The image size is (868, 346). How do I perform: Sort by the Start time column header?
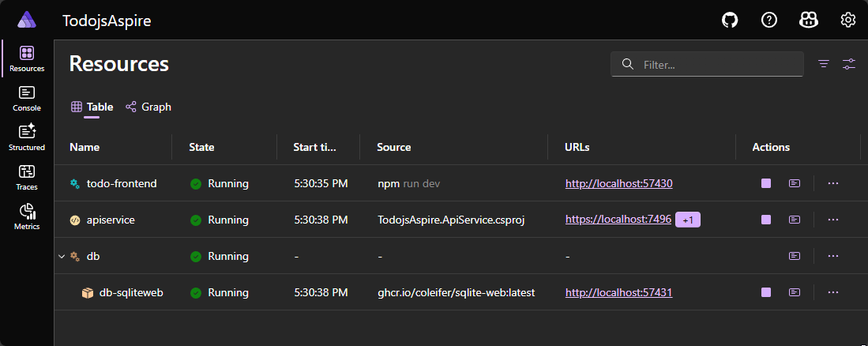click(x=314, y=147)
